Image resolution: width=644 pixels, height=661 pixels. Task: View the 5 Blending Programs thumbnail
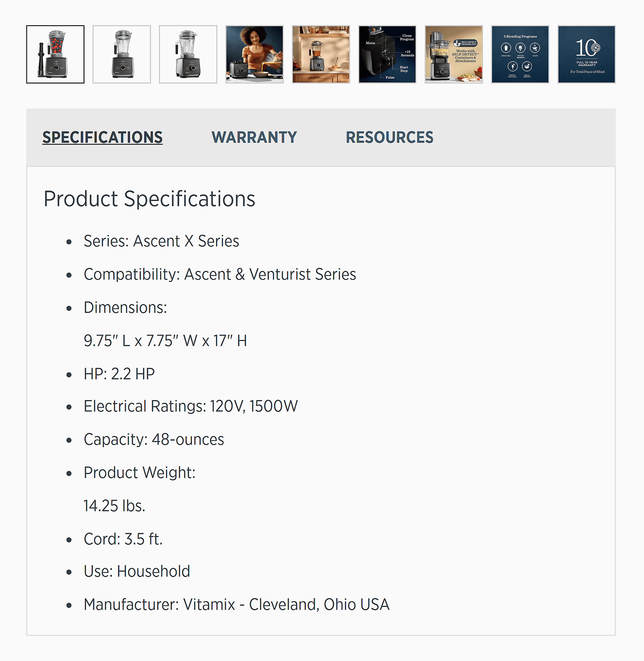pyautogui.click(x=520, y=54)
